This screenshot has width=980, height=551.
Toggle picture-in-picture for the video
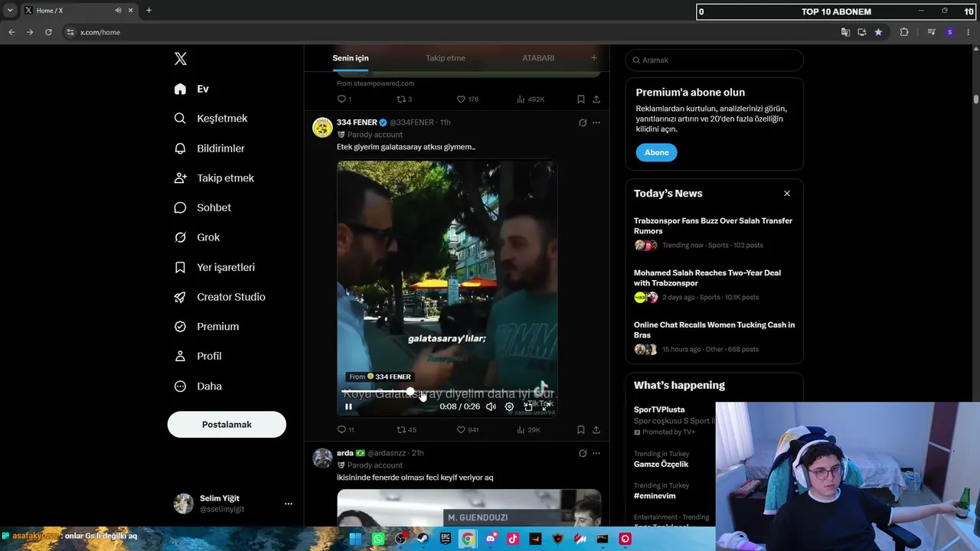[528, 407]
